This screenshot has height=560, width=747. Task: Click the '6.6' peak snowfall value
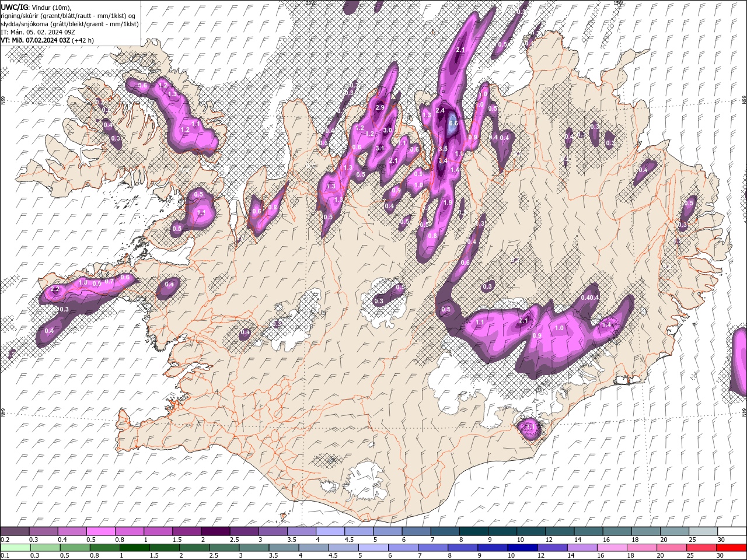tap(453, 123)
